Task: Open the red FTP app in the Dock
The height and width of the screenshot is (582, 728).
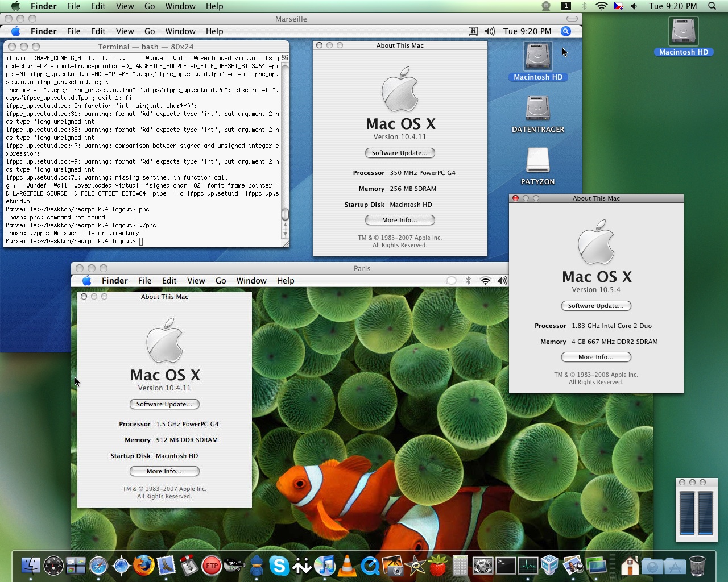Action: click(212, 566)
